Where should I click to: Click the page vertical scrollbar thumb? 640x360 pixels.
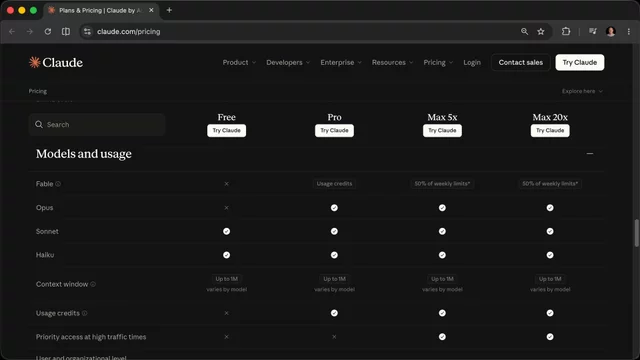coord(636,233)
